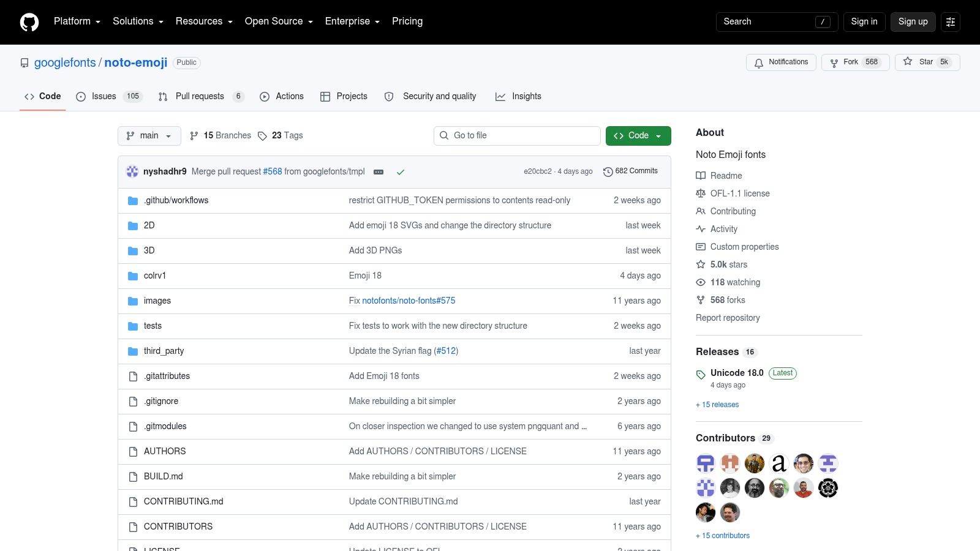Click the Fork icon
Image resolution: width=980 pixels, height=551 pixels.
tap(834, 63)
